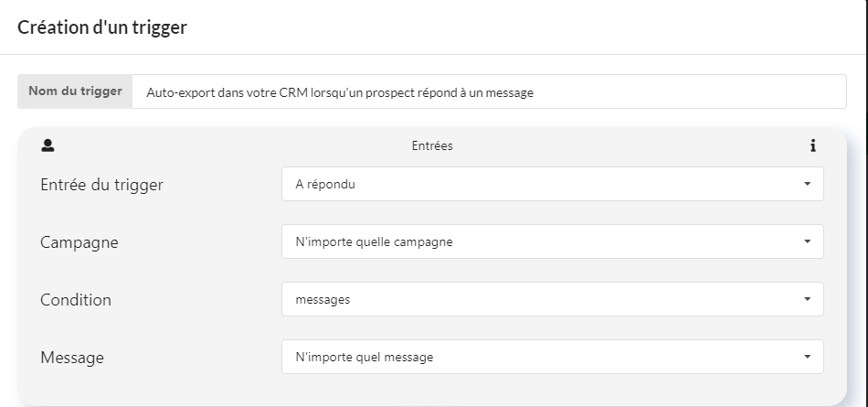Viewport: 868px width, 407px height.
Task: Open the Campagne selection dropdown
Action: (553, 241)
